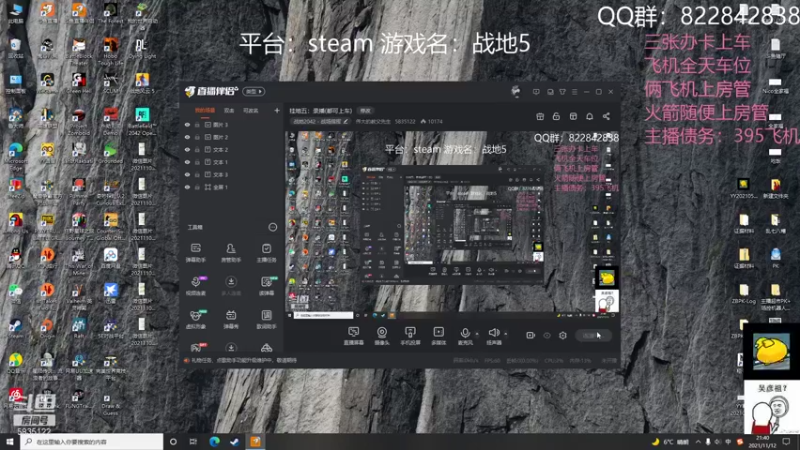This screenshot has width=800, height=450.
Task: Click the taskbar search box
Action: coord(92,441)
